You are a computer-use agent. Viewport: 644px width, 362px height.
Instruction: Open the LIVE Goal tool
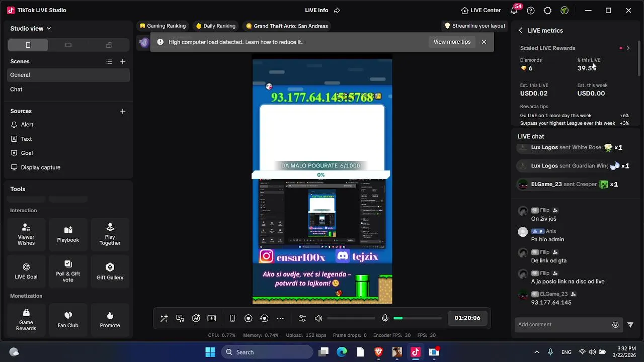(x=26, y=272)
